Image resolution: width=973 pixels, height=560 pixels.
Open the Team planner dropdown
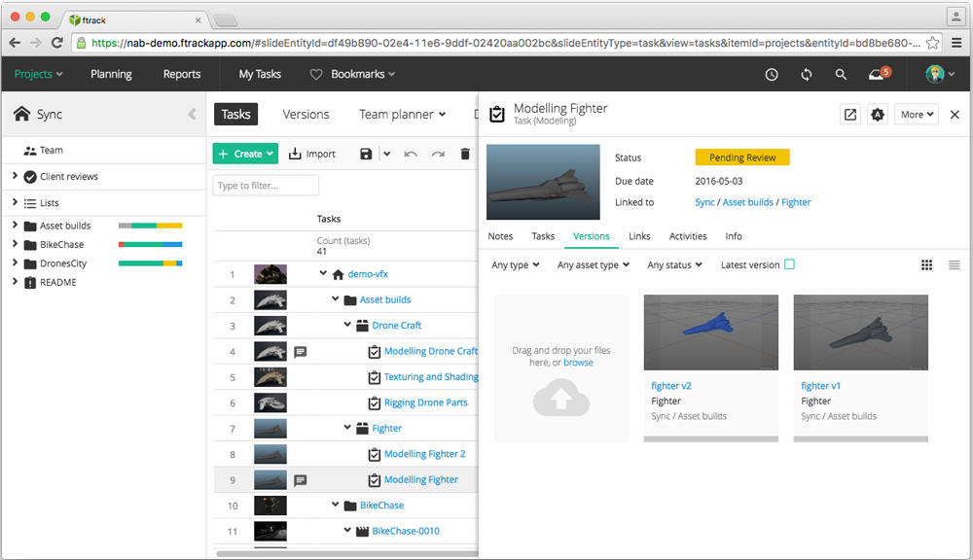pos(402,114)
